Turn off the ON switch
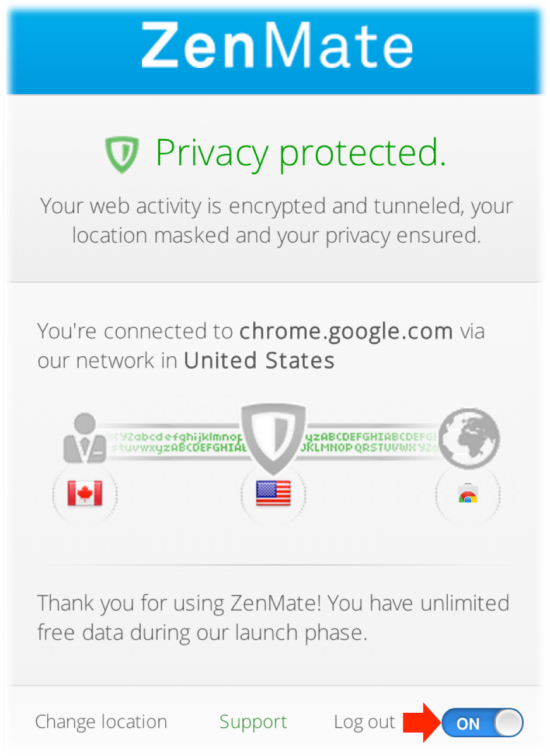The height and width of the screenshot is (756, 550). 482,723
